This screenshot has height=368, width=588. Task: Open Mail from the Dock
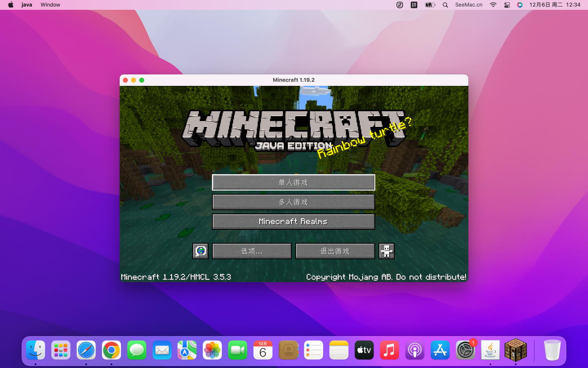pyautogui.click(x=162, y=350)
